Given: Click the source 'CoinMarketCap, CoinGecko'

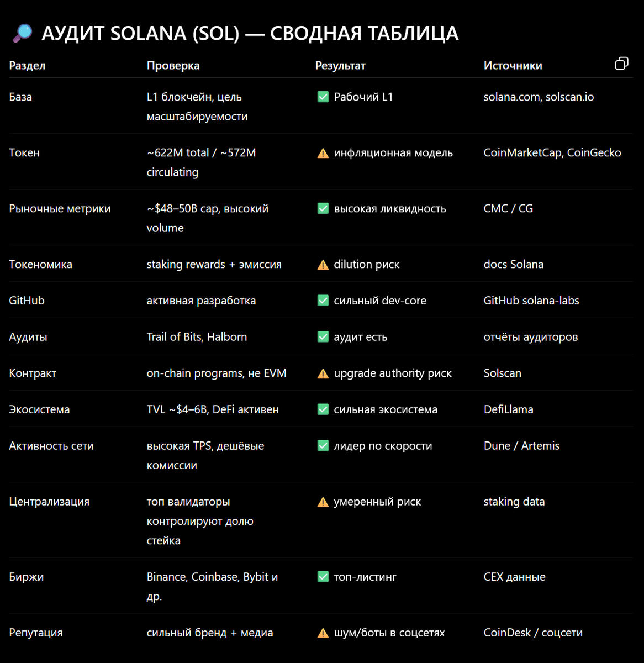Looking at the screenshot, I should pyautogui.click(x=552, y=152).
